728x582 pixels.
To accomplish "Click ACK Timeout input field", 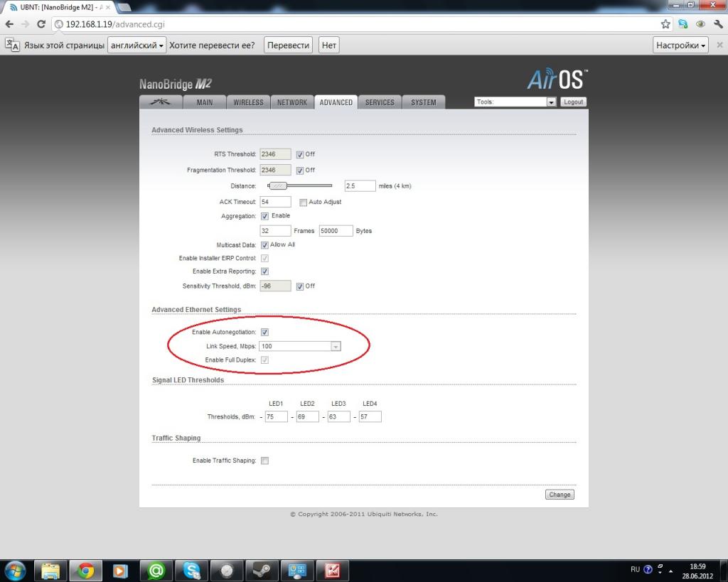I will [x=275, y=202].
